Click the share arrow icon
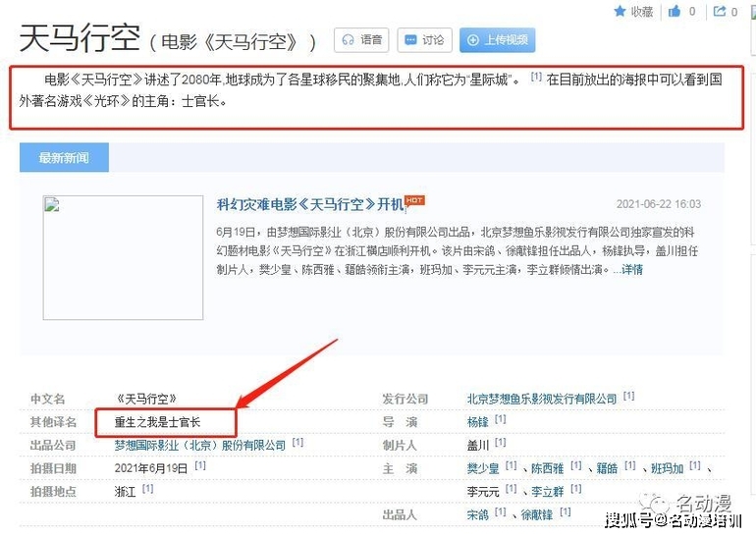 [720, 11]
